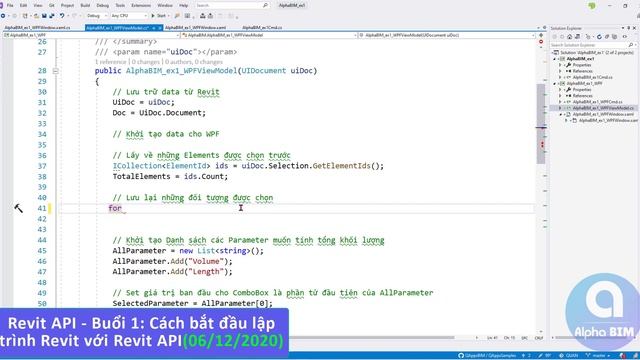
Task: Open the project navigation dropdown AlphaBIM_ex1_WPF
Action: click(x=91, y=35)
